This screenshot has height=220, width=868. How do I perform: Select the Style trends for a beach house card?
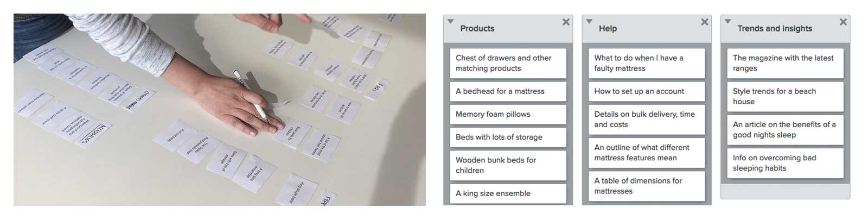[785, 97]
